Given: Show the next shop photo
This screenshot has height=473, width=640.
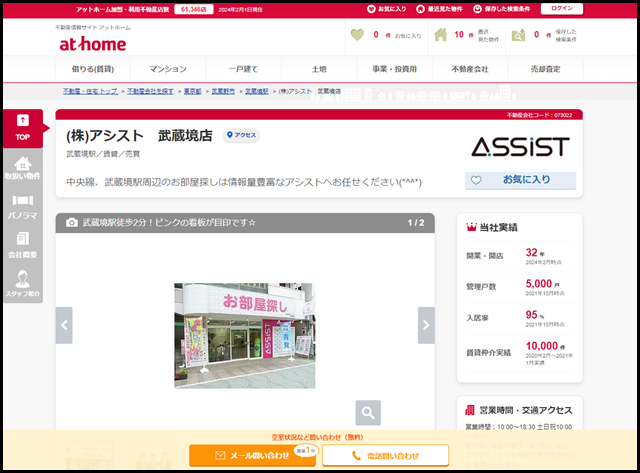Looking at the screenshot, I should (x=426, y=325).
